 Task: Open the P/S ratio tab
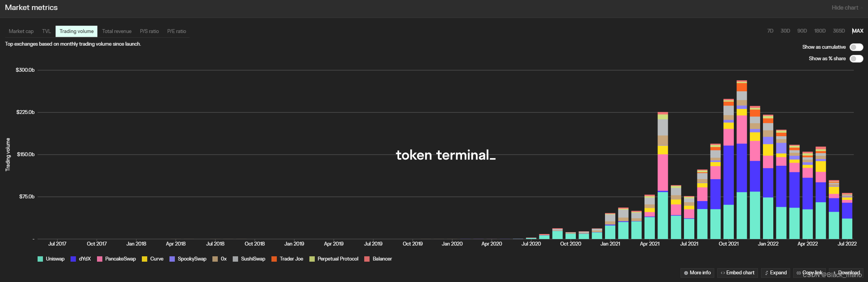149,31
